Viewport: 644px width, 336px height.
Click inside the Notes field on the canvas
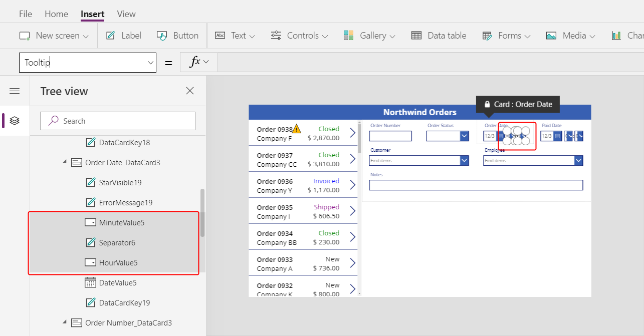point(475,185)
